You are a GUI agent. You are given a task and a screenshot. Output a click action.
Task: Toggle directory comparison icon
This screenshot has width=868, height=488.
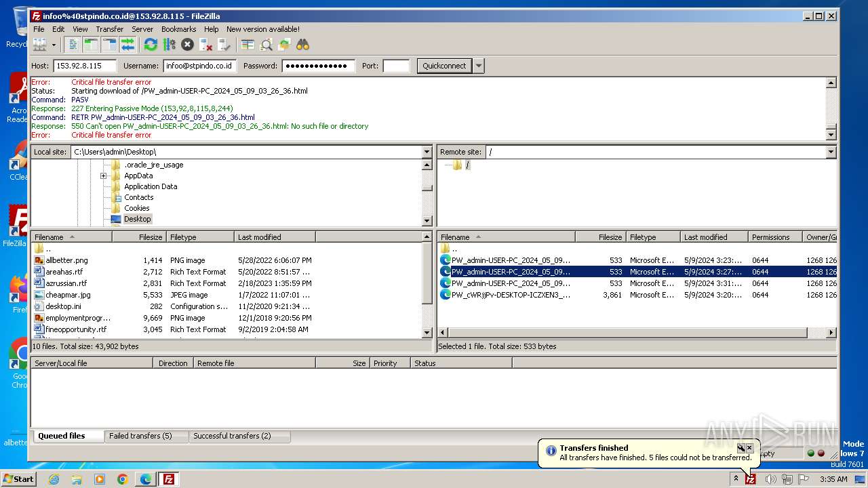[x=266, y=45]
